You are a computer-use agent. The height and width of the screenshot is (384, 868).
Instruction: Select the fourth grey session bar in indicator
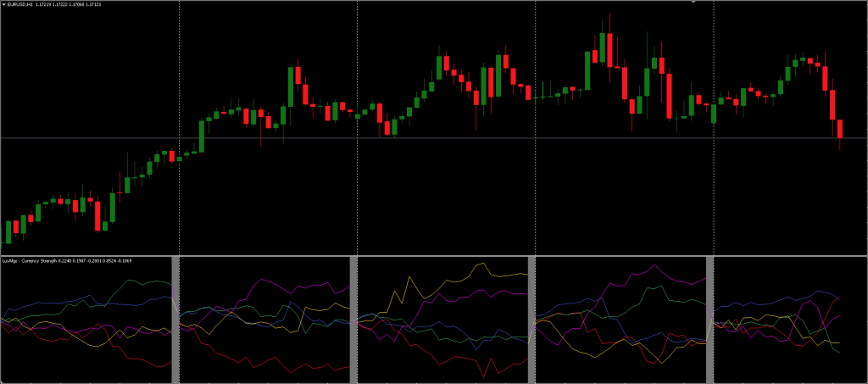tap(710, 319)
